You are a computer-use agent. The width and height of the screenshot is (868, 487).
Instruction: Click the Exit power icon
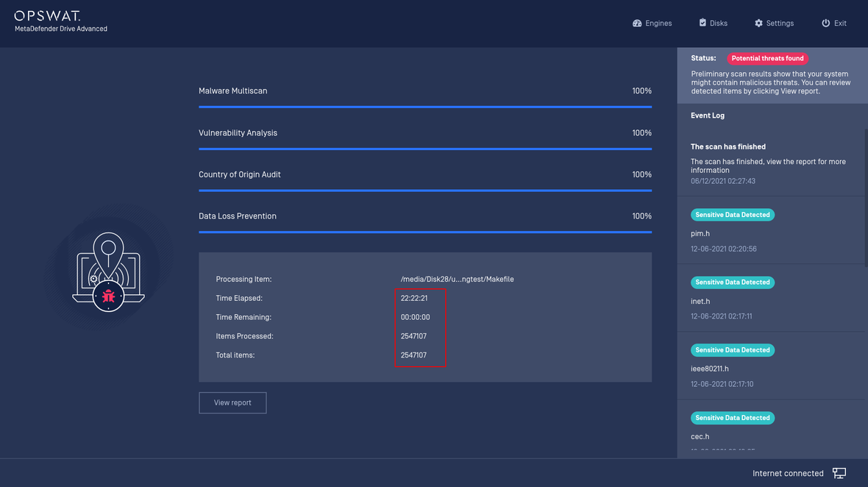825,24
